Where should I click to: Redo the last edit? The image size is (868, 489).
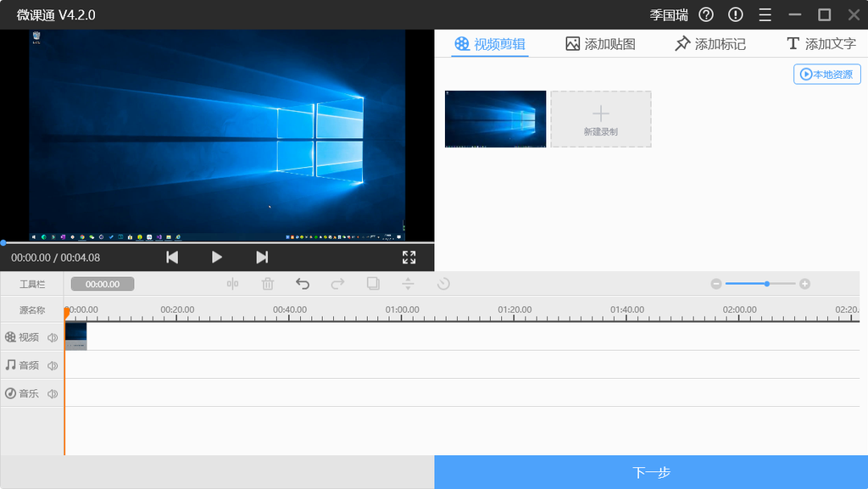click(x=337, y=284)
